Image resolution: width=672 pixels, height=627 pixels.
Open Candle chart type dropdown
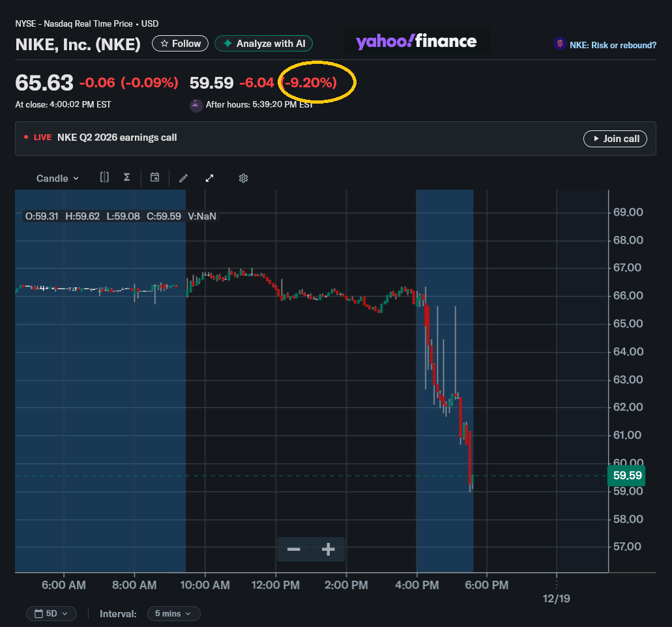coord(57,179)
